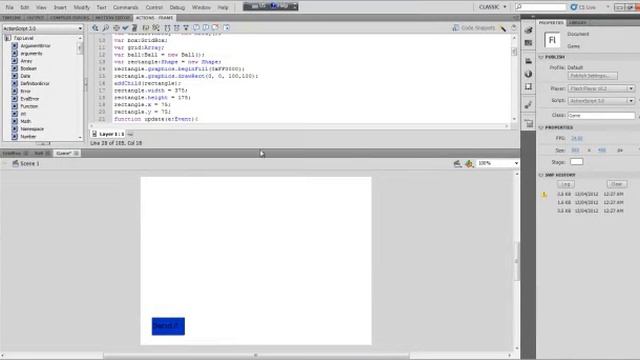Click the Script Assist wand icon
This screenshot has width=640, height=360.
(x=503, y=28)
